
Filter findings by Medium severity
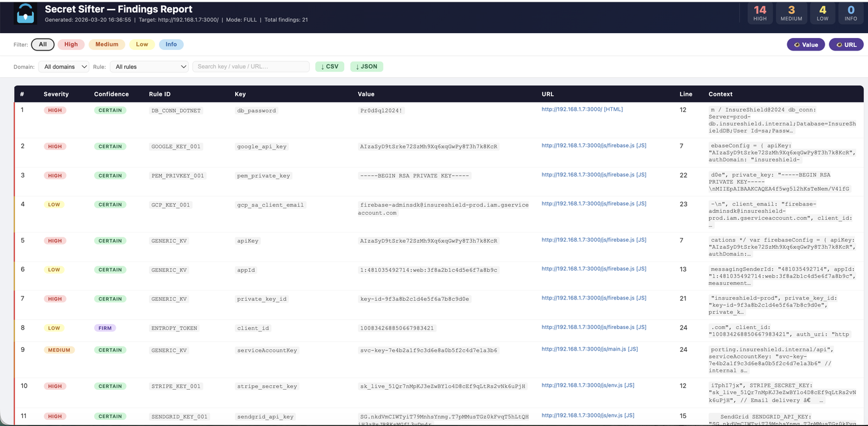tap(107, 45)
